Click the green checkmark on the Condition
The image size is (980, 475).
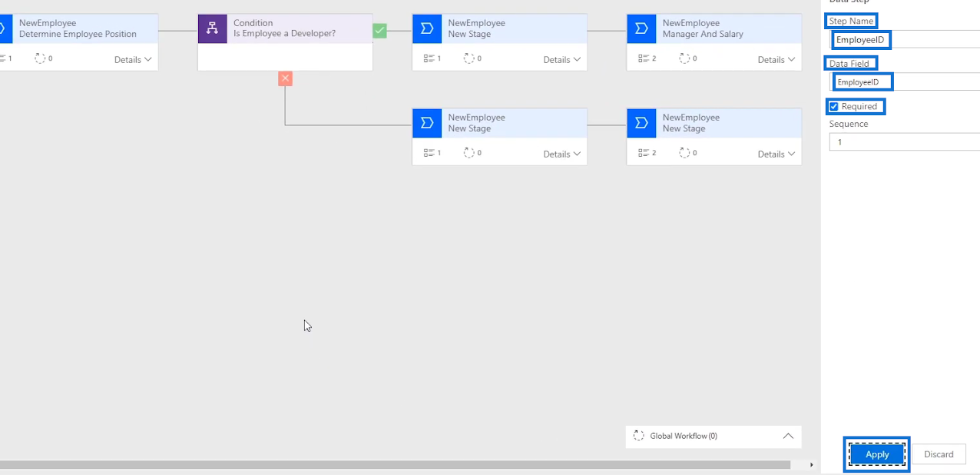379,31
